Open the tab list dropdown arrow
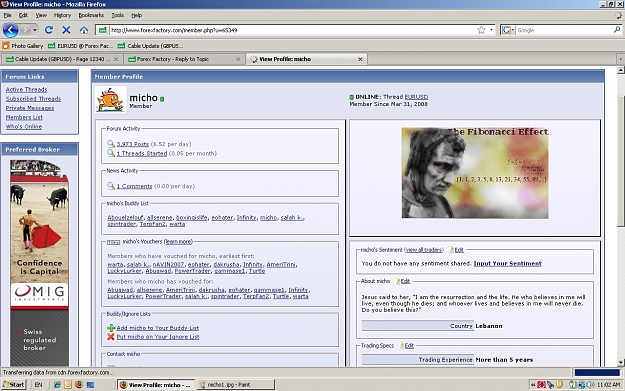The width and height of the screenshot is (625, 391). (x=620, y=59)
